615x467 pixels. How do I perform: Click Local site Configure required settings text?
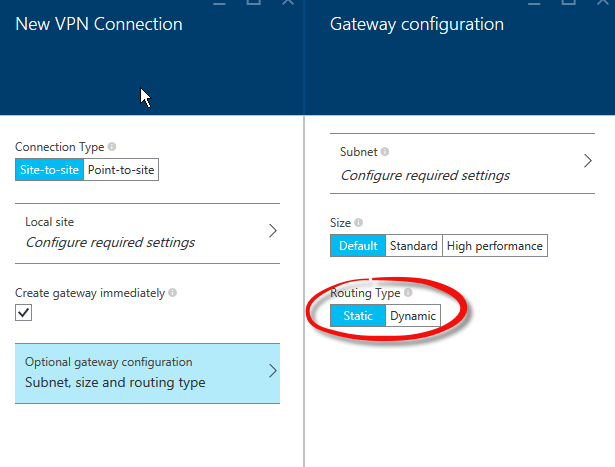[110, 243]
